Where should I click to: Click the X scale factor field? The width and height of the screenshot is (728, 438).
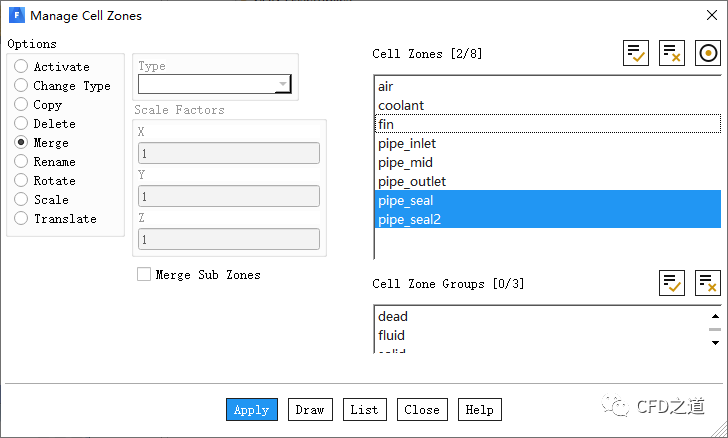(228, 153)
